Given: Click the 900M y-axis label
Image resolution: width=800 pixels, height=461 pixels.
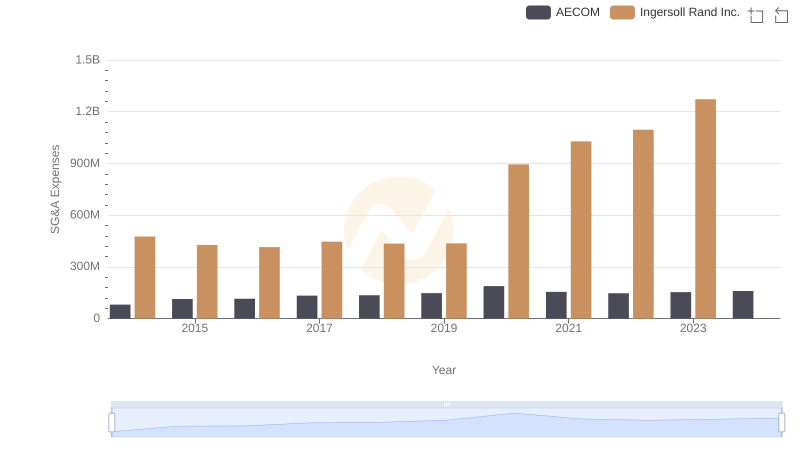Looking at the screenshot, I should [85, 163].
